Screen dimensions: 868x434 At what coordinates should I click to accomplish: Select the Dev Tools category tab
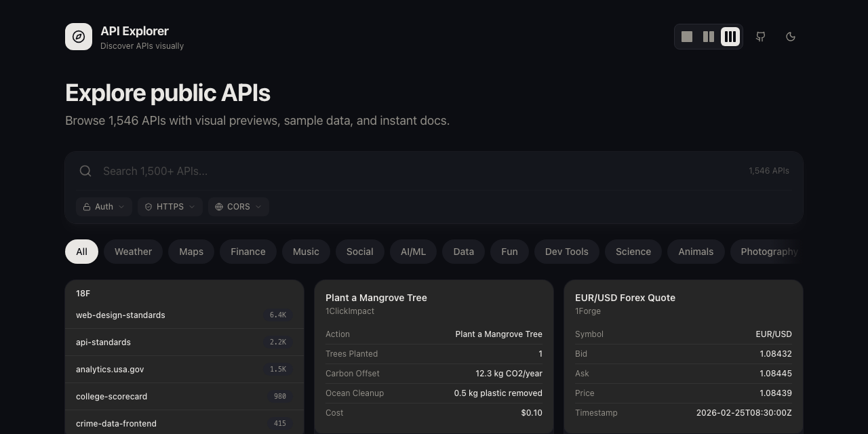[x=566, y=252]
